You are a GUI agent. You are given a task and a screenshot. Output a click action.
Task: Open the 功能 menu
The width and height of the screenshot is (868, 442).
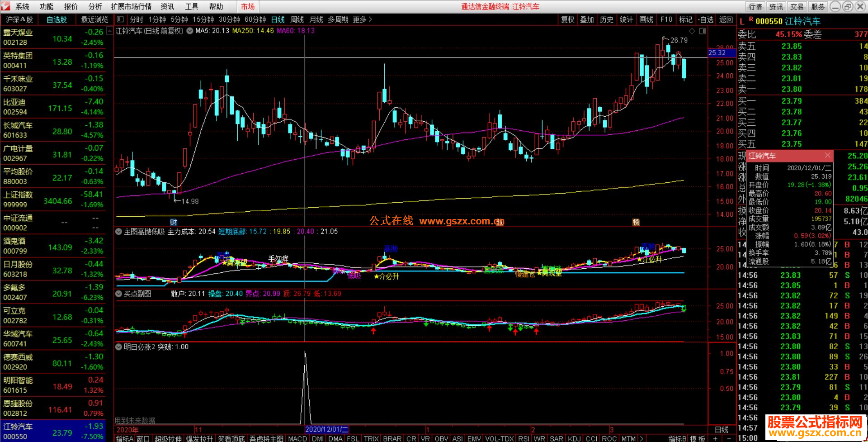(x=47, y=6)
